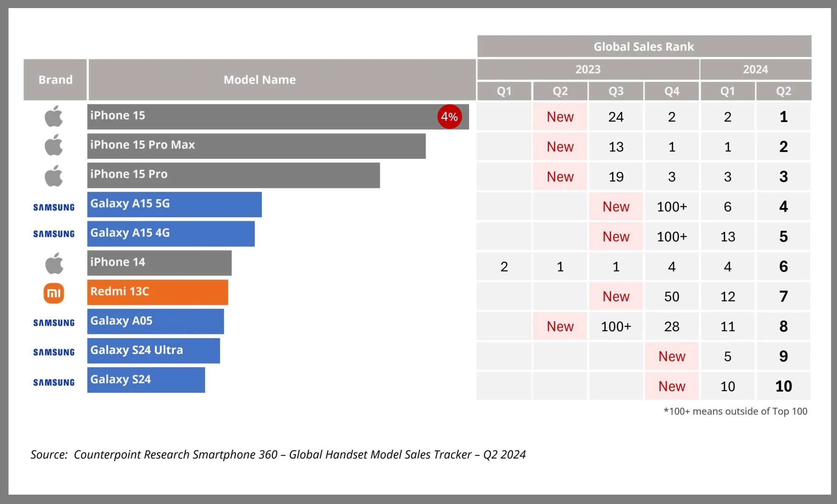
Task: Click the '5' cell in Galaxy S24 Ultra row
Action: click(728, 356)
